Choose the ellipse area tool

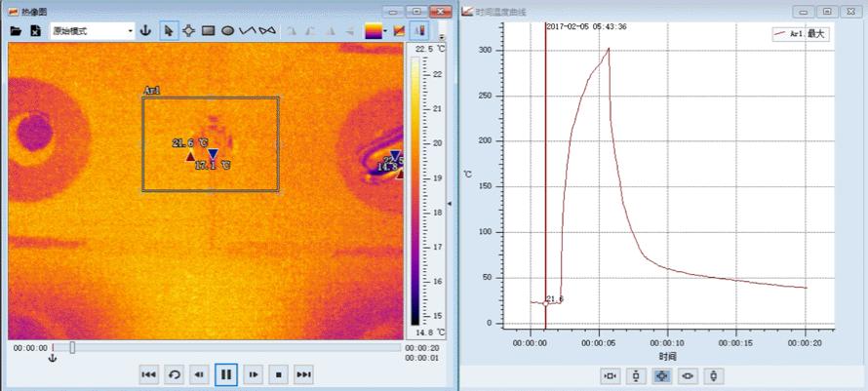(x=227, y=31)
